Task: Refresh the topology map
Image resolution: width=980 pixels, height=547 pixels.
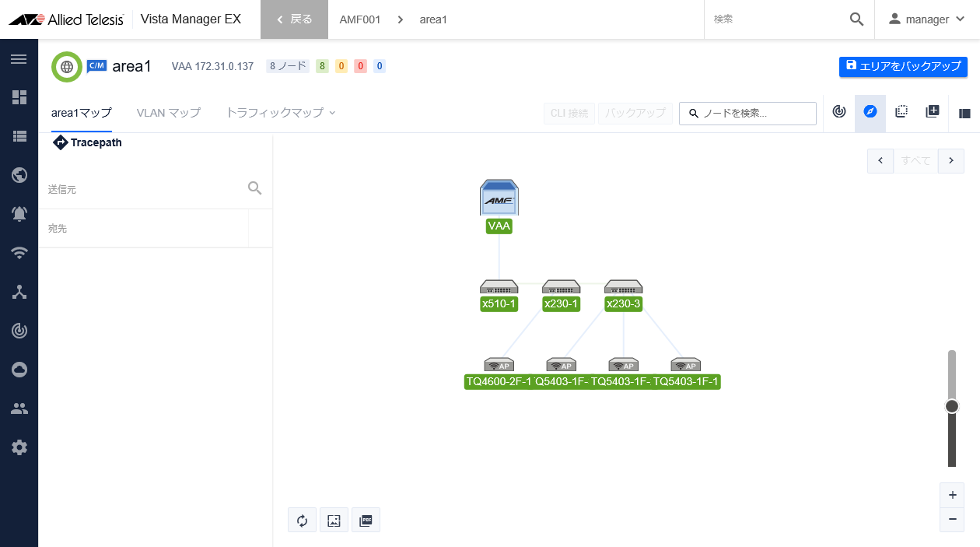Action: point(303,521)
